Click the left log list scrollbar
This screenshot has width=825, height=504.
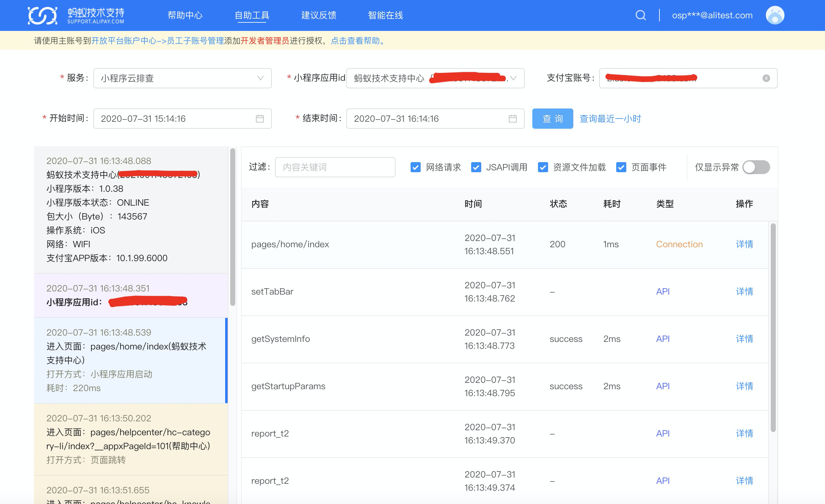pyautogui.click(x=233, y=227)
